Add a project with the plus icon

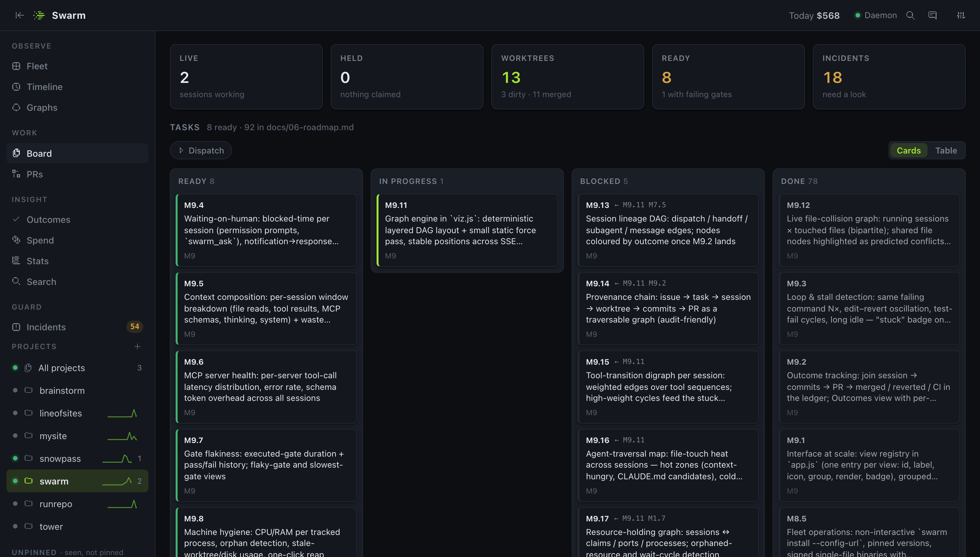[137, 347]
